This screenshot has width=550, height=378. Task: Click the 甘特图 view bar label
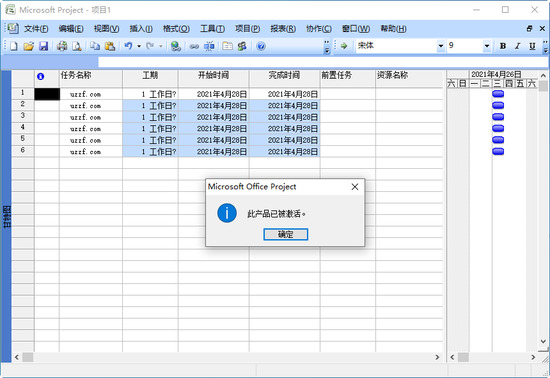(x=7, y=217)
